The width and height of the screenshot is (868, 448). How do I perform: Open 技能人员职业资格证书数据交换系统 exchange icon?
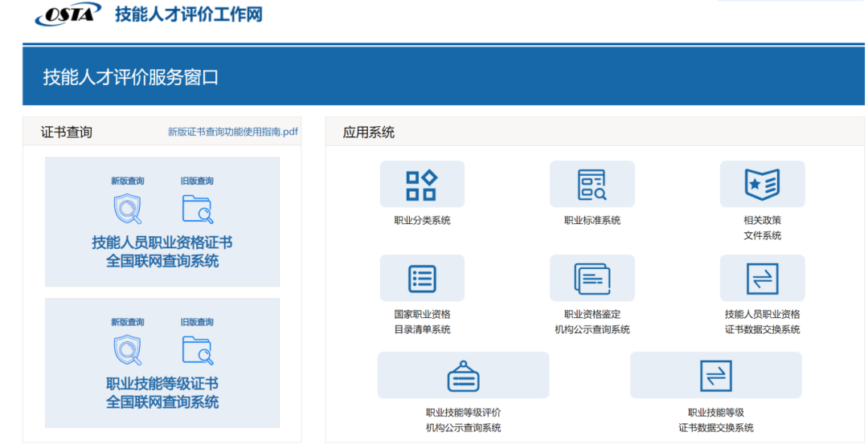tap(762, 279)
